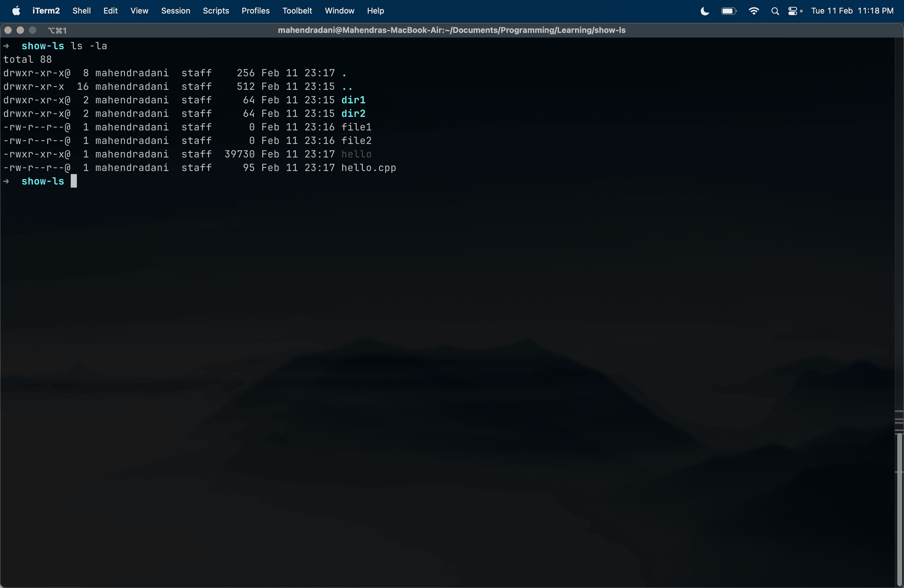Viewport: 904px width, 588px height.
Task: Toggle the Do Not Disturb moon icon
Action: pyautogui.click(x=704, y=11)
